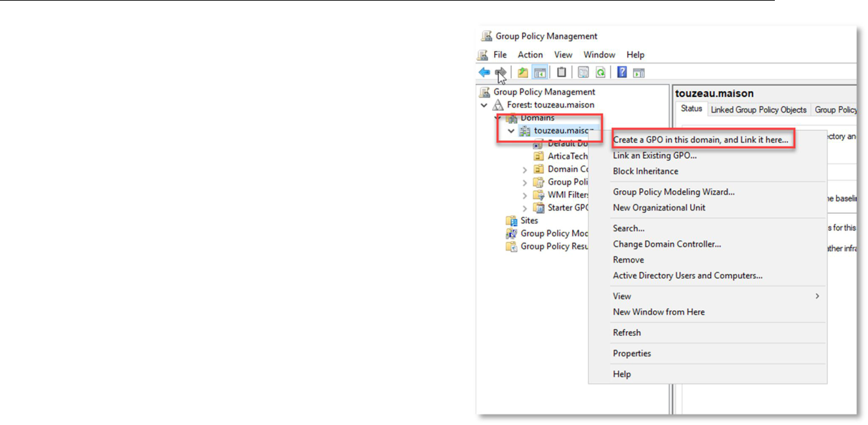Click the Show/Hide Action Pane icon
The height and width of the screenshot is (425, 868).
click(x=639, y=73)
